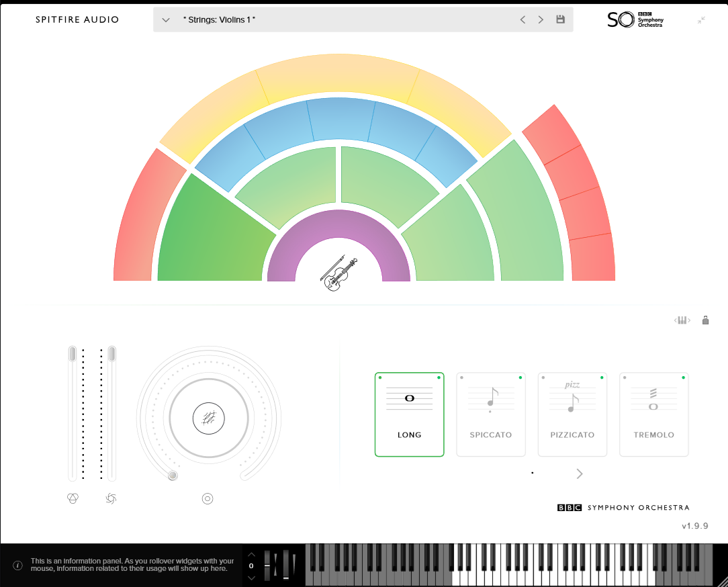Click the dynamics aperture icon under the second slider

111,498
